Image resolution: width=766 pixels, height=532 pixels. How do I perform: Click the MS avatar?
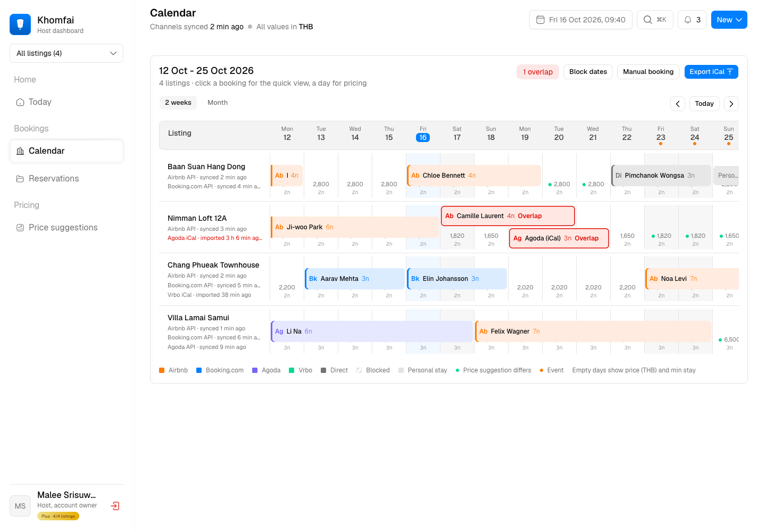coord(20,506)
